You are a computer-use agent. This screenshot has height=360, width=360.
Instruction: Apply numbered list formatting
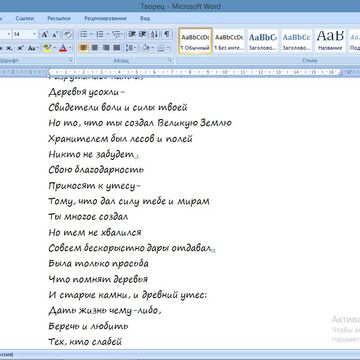tap(100, 34)
